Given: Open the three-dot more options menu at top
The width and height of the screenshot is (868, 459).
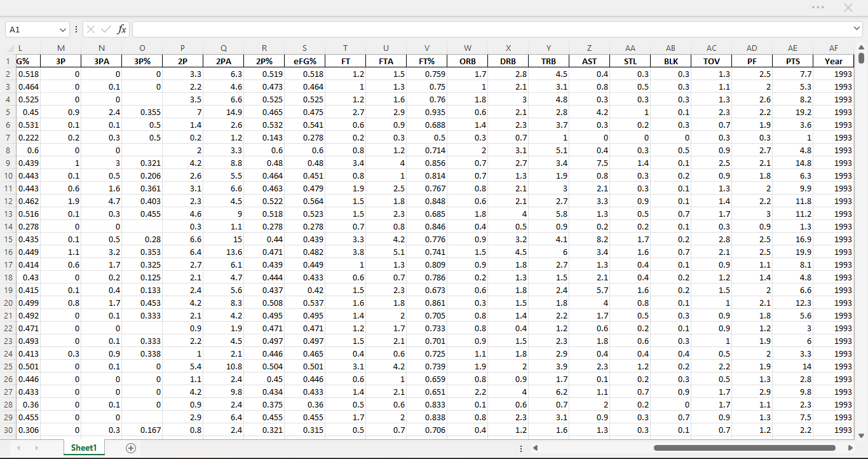Looking at the screenshot, I should tap(818, 8).
